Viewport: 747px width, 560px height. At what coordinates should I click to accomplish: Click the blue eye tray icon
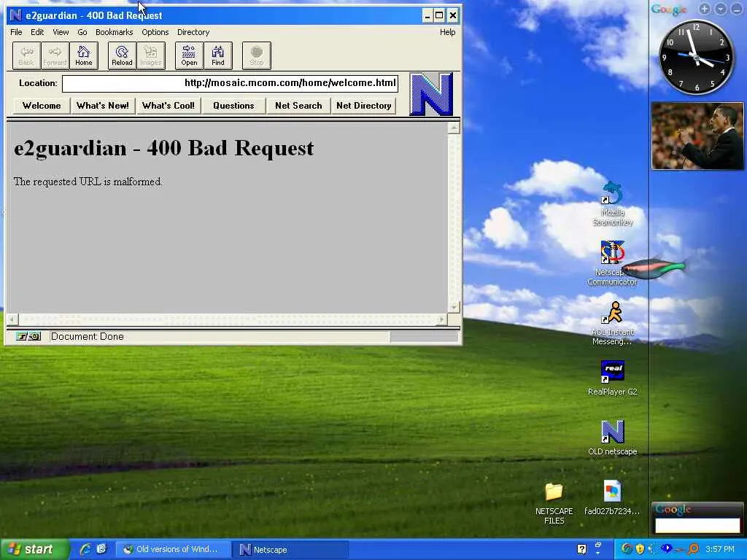pyautogui.click(x=667, y=548)
